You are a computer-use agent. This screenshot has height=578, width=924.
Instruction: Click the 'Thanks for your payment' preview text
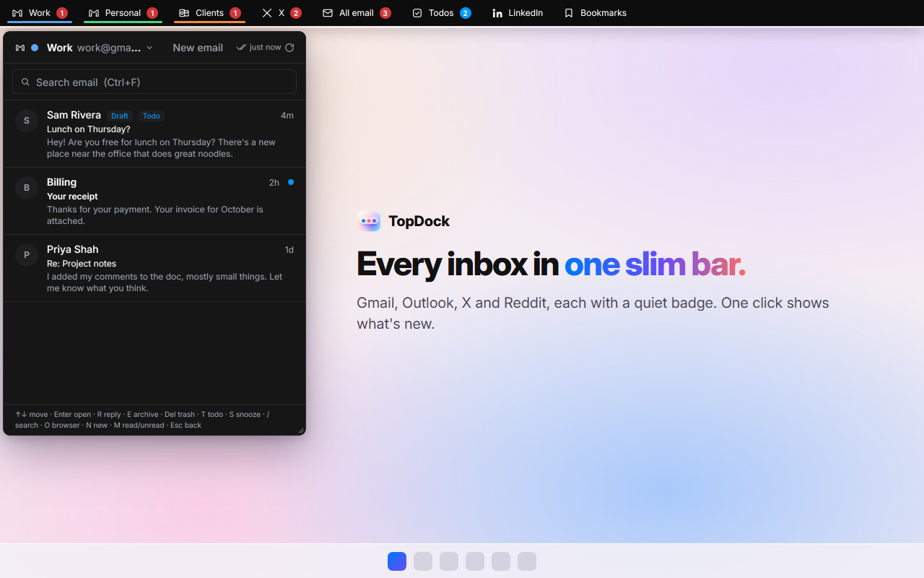click(x=155, y=215)
